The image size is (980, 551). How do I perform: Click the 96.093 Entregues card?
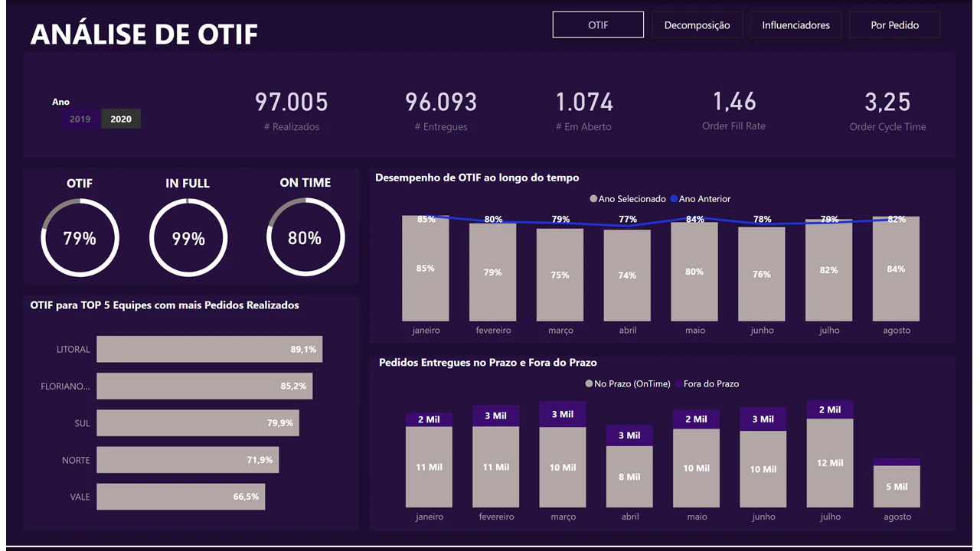pos(441,111)
